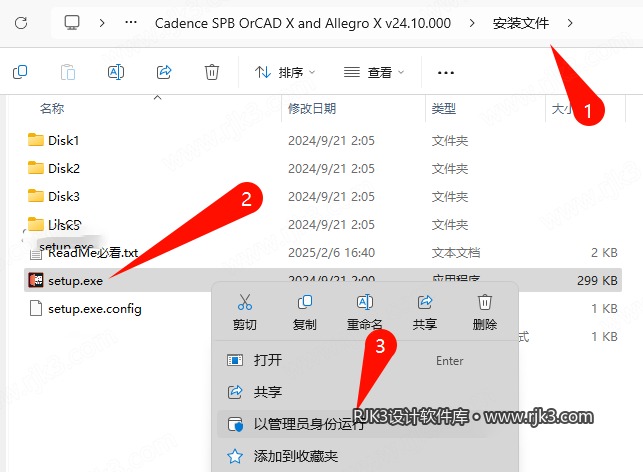This screenshot has width=643, height=472.
Task: Select the Disk1 folder
Action: click(63, 141)
